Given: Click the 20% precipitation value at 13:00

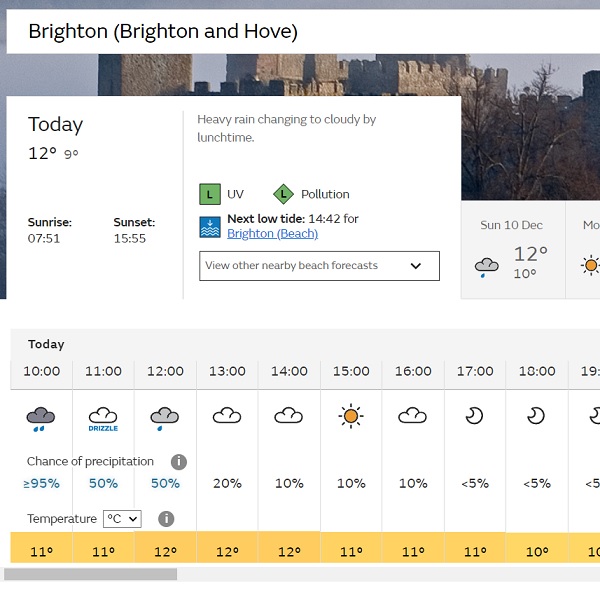Looking at the screenshot, I should [x=227, y=484].
